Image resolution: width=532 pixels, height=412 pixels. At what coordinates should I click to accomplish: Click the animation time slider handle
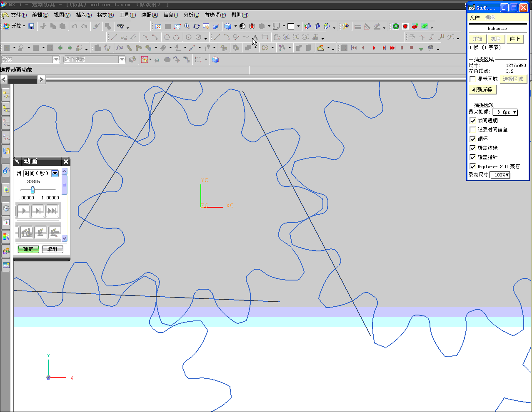(32, 190)
